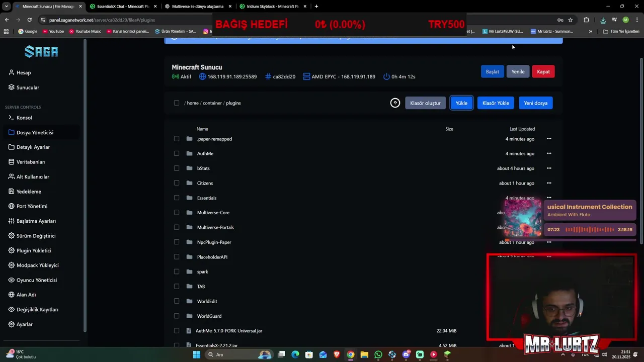Open Konsol in the sidebar

pos(24,118)
